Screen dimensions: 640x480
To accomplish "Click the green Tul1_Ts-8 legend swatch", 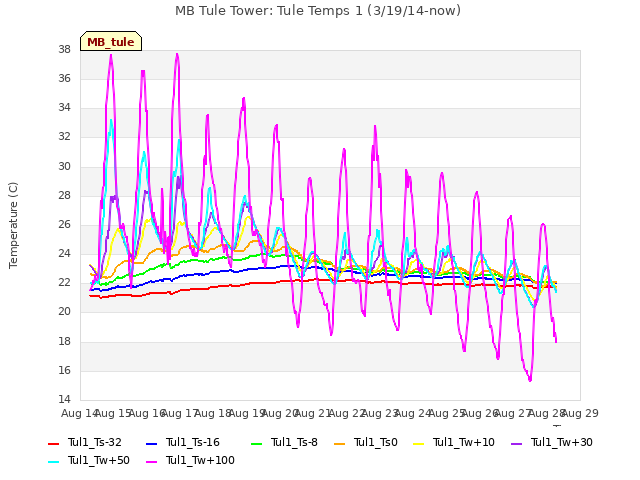I will (x=257, y=444).
